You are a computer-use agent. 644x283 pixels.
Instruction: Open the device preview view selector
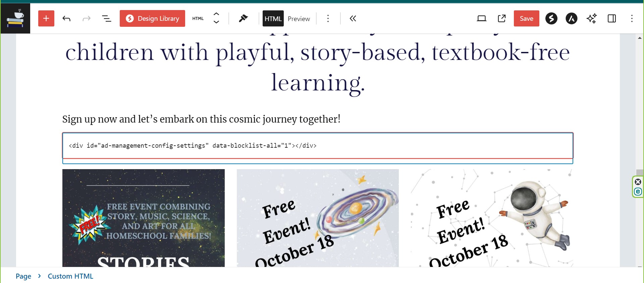[x=481, y=18]
